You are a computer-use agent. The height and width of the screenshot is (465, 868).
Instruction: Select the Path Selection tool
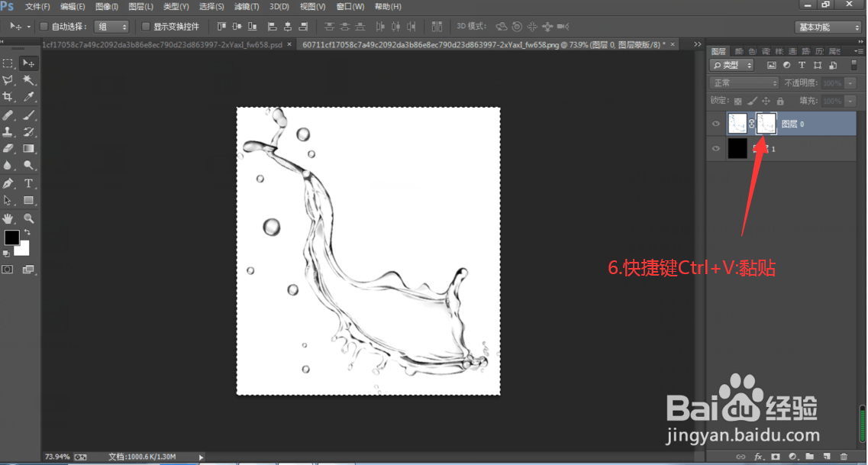point(8,200)
